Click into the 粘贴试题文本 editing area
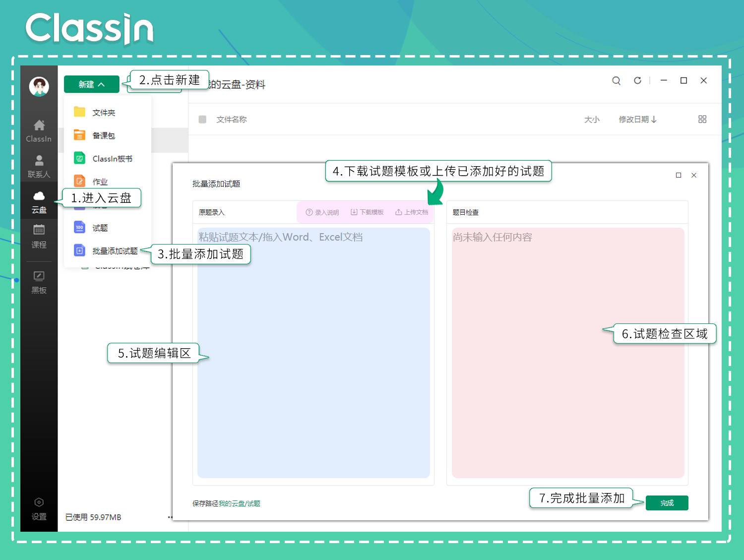Screen dimensions: 744x560 pyautogui.click(x=313, y=353)
